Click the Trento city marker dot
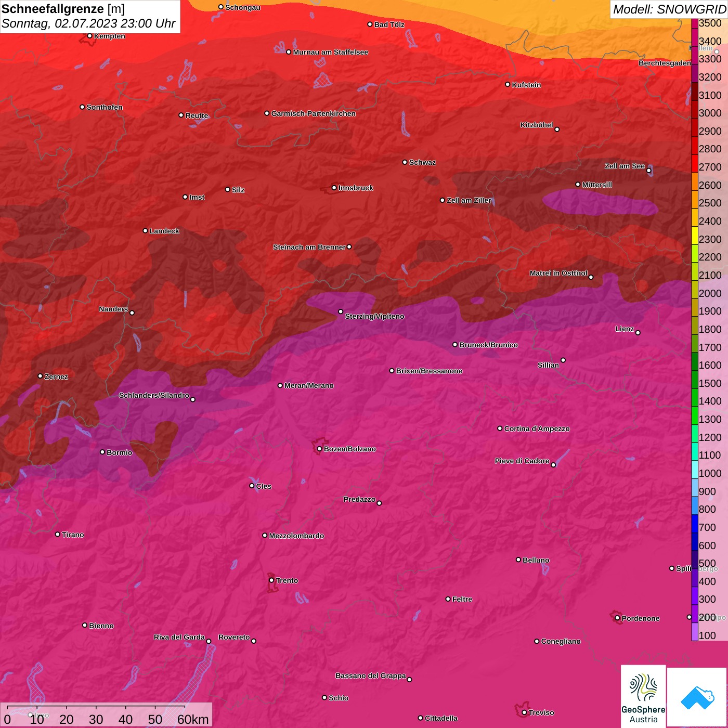 pos(271,580)
